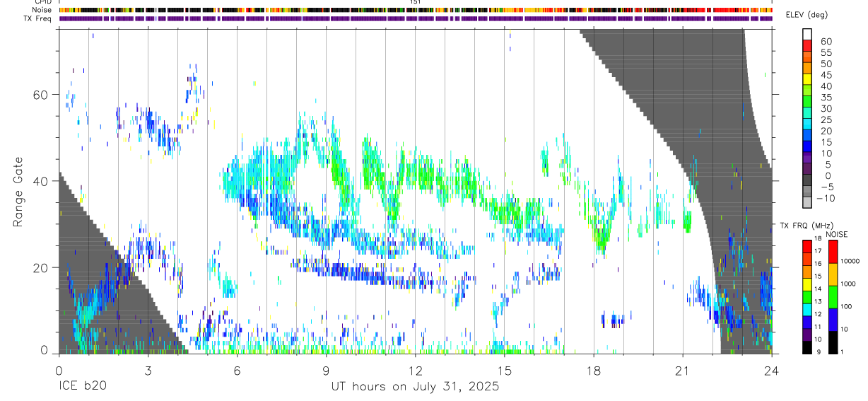
Task: Pick the blue 10–100 NOISE color segment
Action: tap(833, 319)
